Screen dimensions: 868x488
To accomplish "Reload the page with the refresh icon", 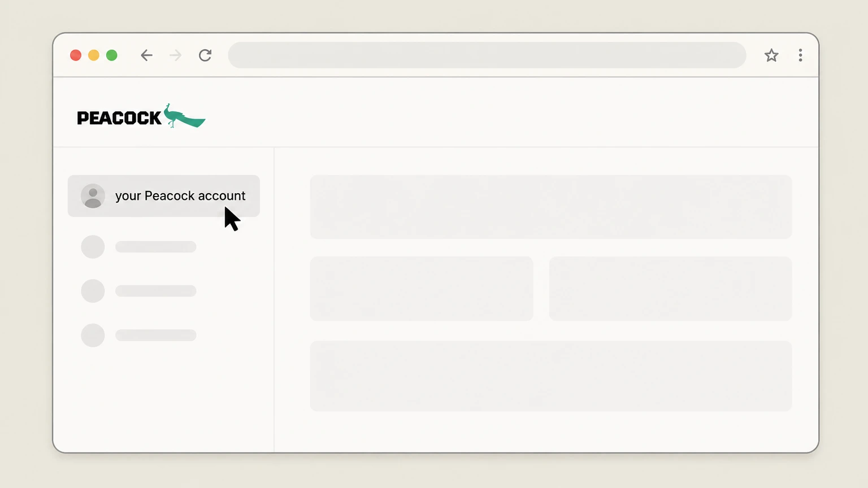I will tap(205, 55).
